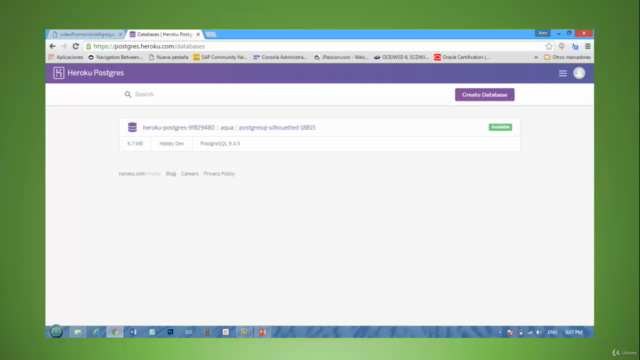Click the Aplicaciones bookmark label
Screen dimensions: 640x360
tap(70, 57)
